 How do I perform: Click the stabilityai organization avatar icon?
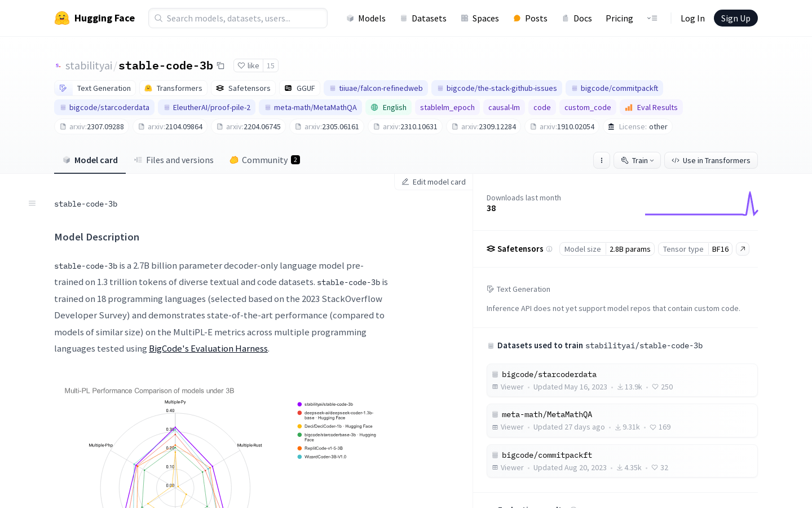click(58, 66)
